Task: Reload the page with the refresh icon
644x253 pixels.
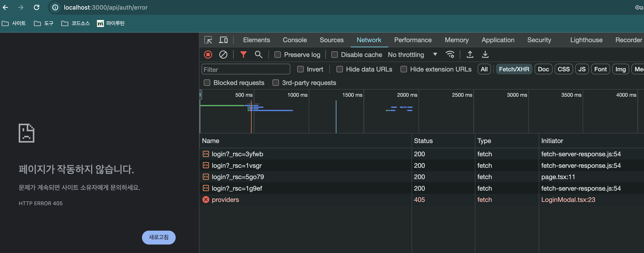Action: (x=37, y=8)
